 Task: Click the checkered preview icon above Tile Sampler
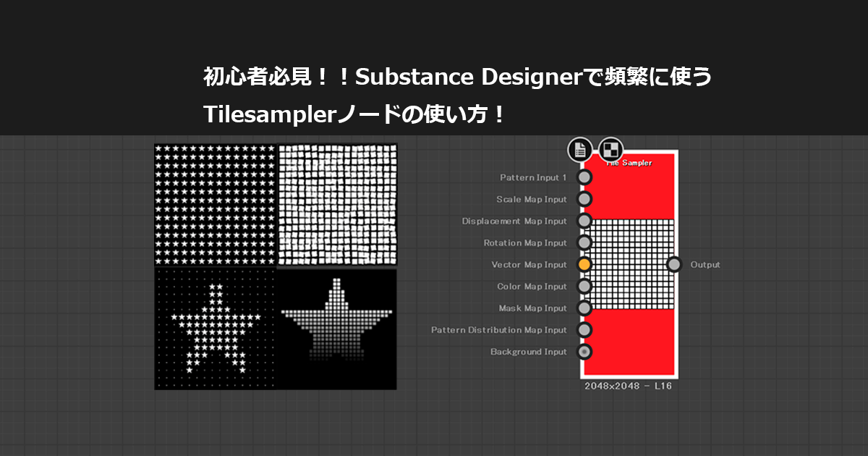[611, 148]
